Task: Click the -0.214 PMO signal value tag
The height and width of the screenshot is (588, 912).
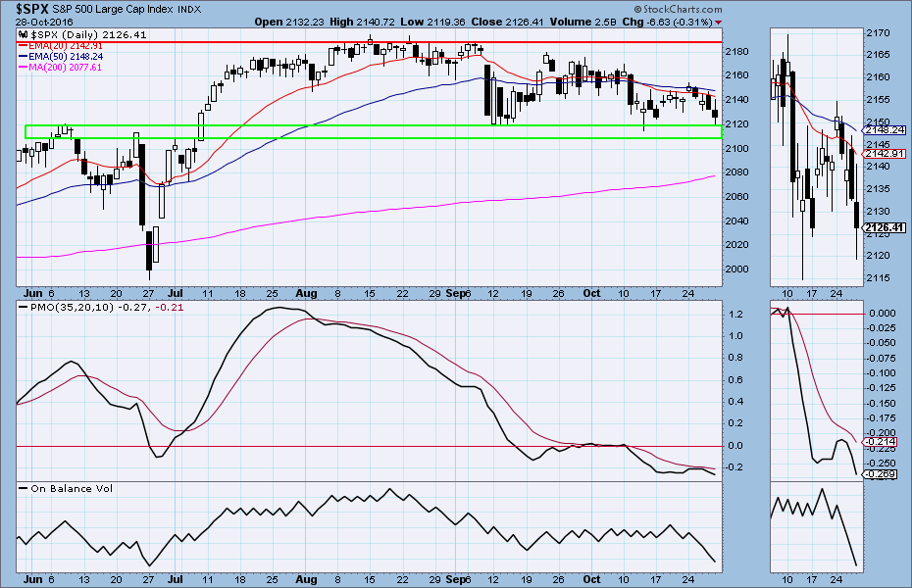Action: (880, 444)
